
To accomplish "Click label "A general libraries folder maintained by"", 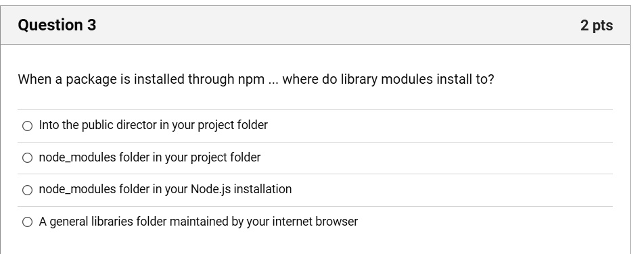I will [141, 222].
